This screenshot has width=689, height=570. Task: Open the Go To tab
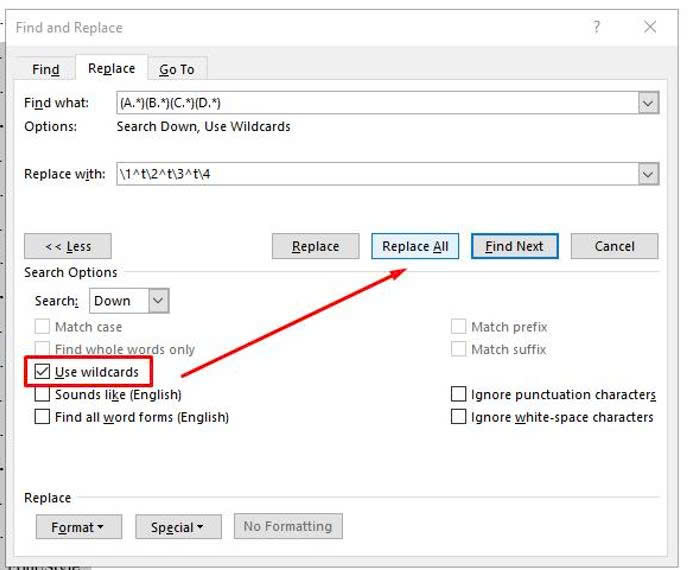[x=177, y=69]
